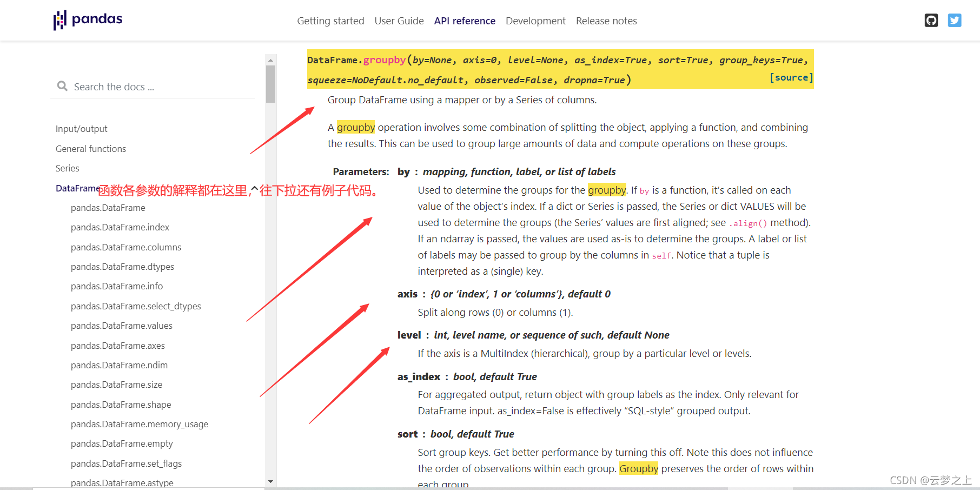
Task: Follow the .align() method link
Action: coord(748,223)
